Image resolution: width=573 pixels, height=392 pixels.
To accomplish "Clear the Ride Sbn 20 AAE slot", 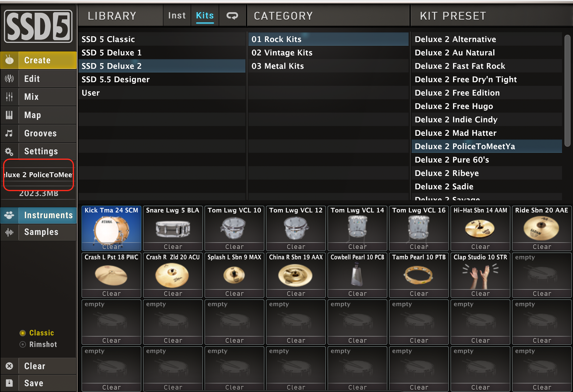I will coord(542,247).
